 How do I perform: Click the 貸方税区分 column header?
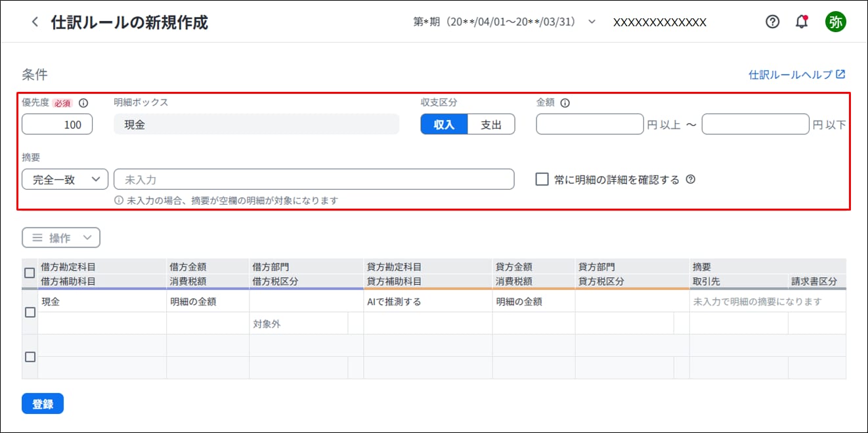click(632, 281)
